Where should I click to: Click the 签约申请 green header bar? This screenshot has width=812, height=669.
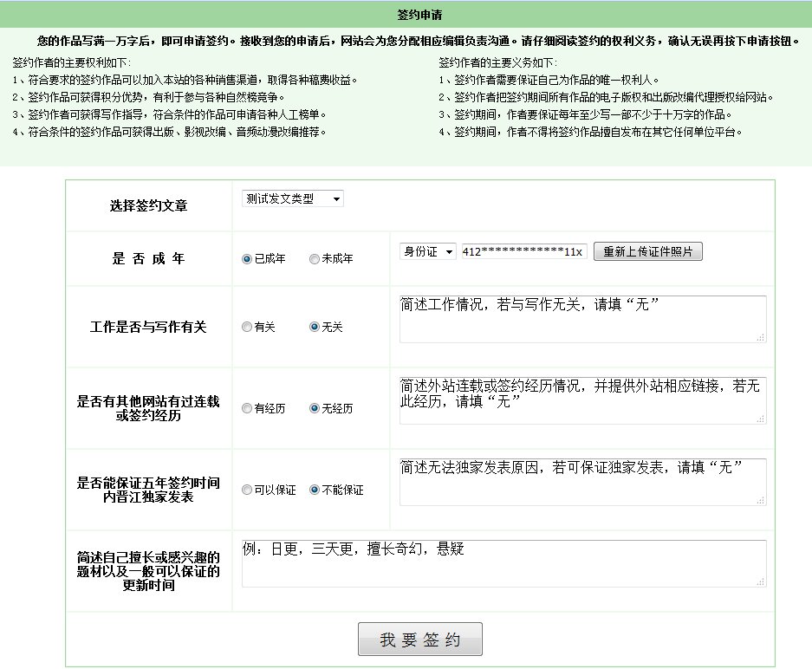click(x=406, y=12)
